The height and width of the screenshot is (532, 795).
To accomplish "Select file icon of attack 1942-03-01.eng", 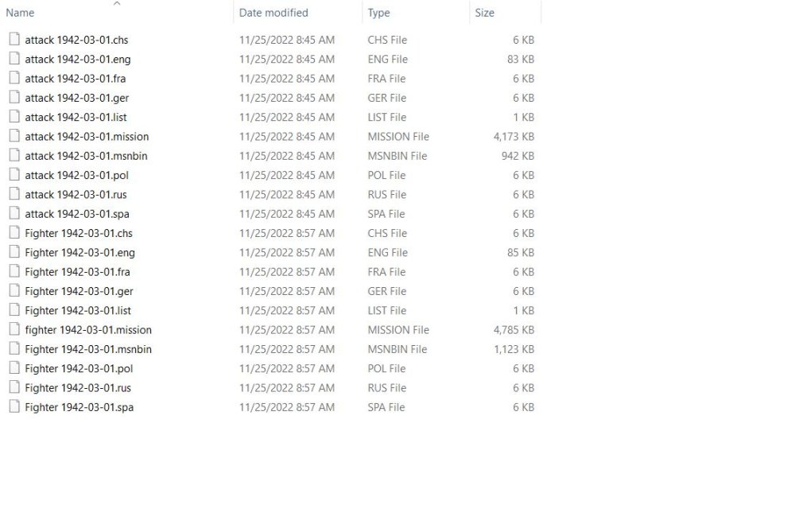I will pos(14,58).
